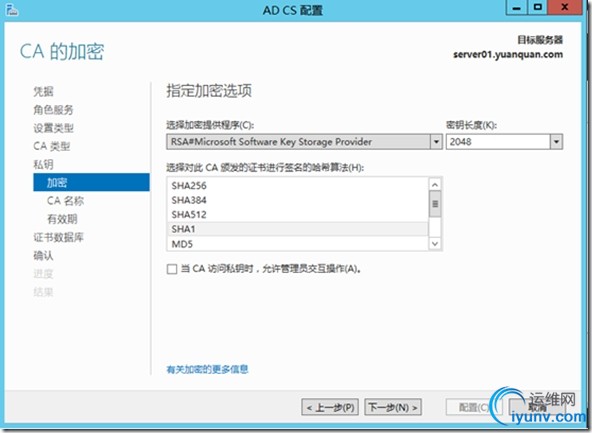
Task: Click the hash list scroll down arrow
Action: click(435, 244)
